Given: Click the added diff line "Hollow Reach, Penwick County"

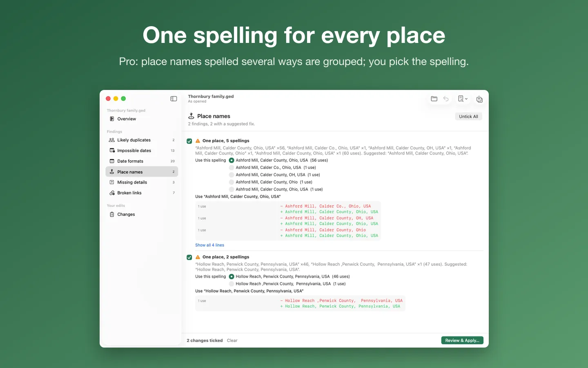Looking at the screenshot, I should coord(340,307).
